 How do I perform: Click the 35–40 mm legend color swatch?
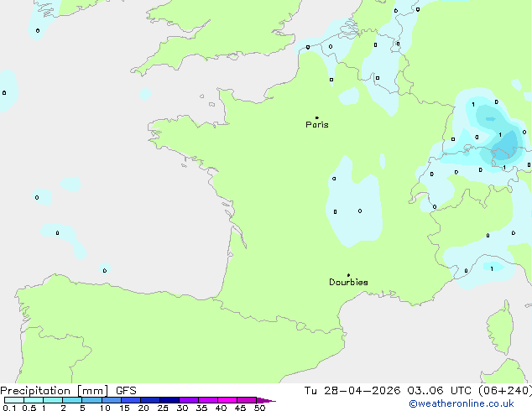tap(207, 400)
